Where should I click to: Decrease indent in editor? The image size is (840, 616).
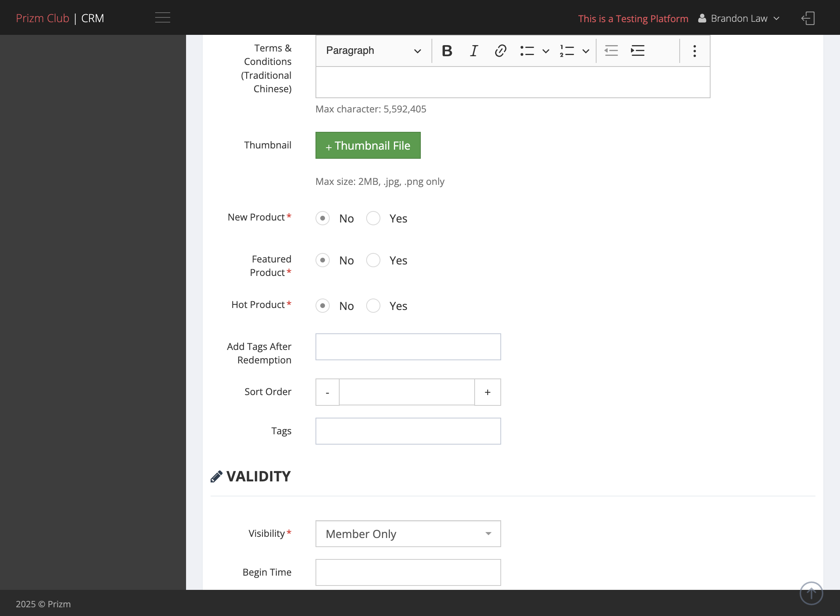pos(611,51)
